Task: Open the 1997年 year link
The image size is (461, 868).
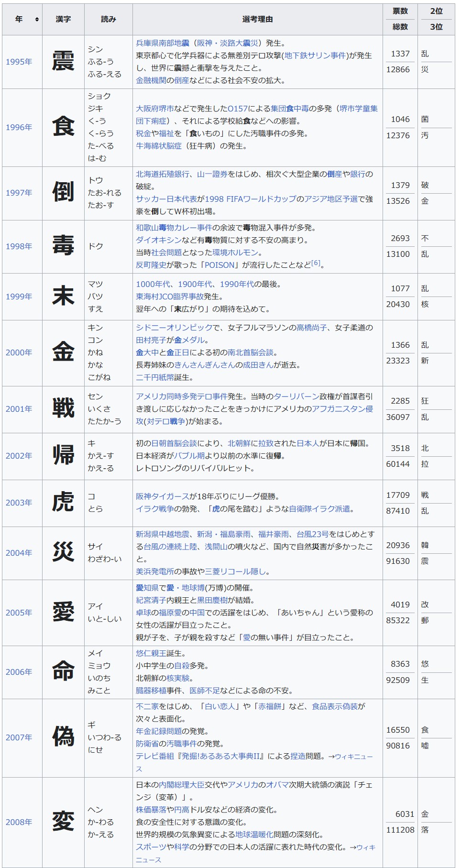Action: tap(19, 193)
